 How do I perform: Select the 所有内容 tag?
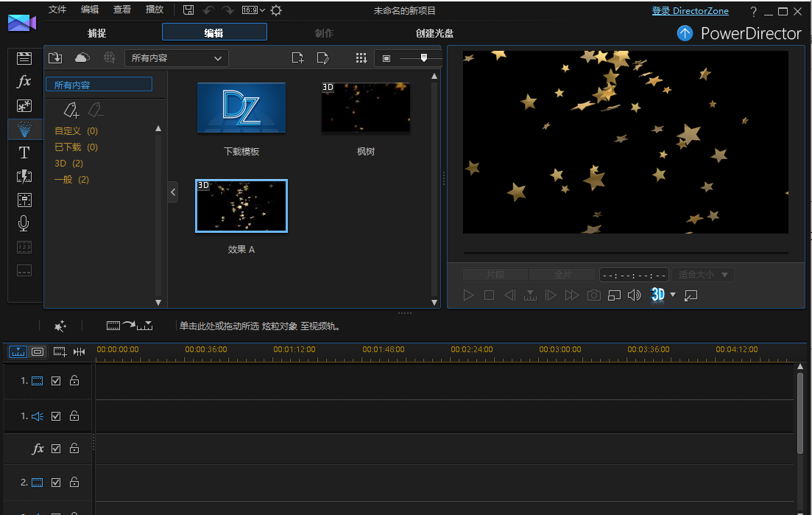coord(99,85)
